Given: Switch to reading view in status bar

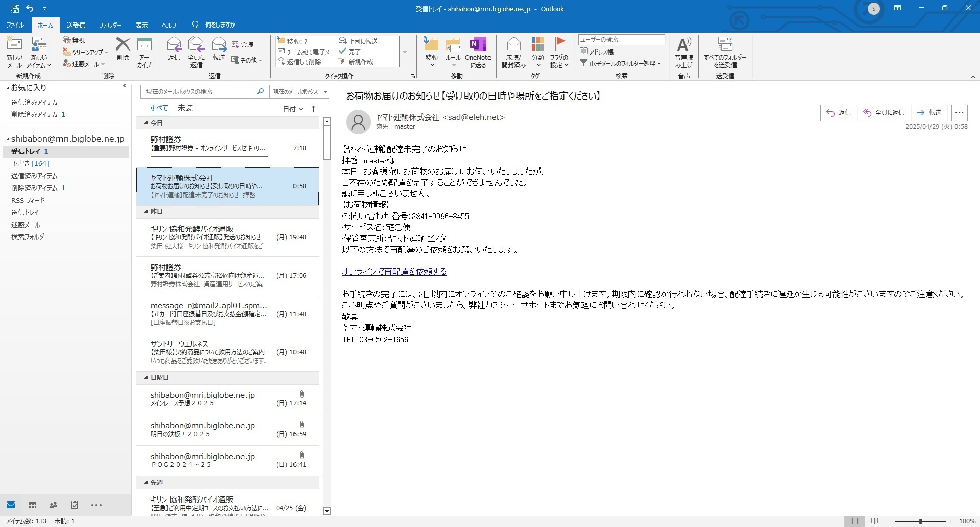Looking at the screenshot, I should (x=874, y=521).
